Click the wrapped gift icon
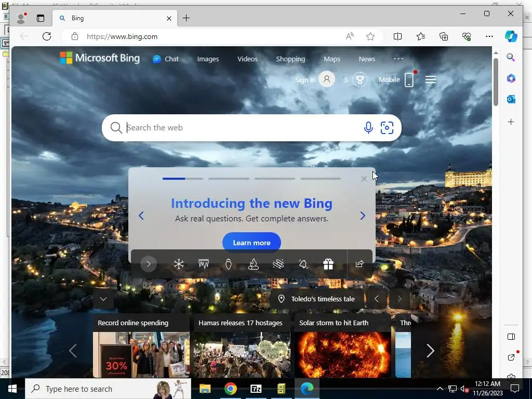The image size is (532, 399). [328, 264]
